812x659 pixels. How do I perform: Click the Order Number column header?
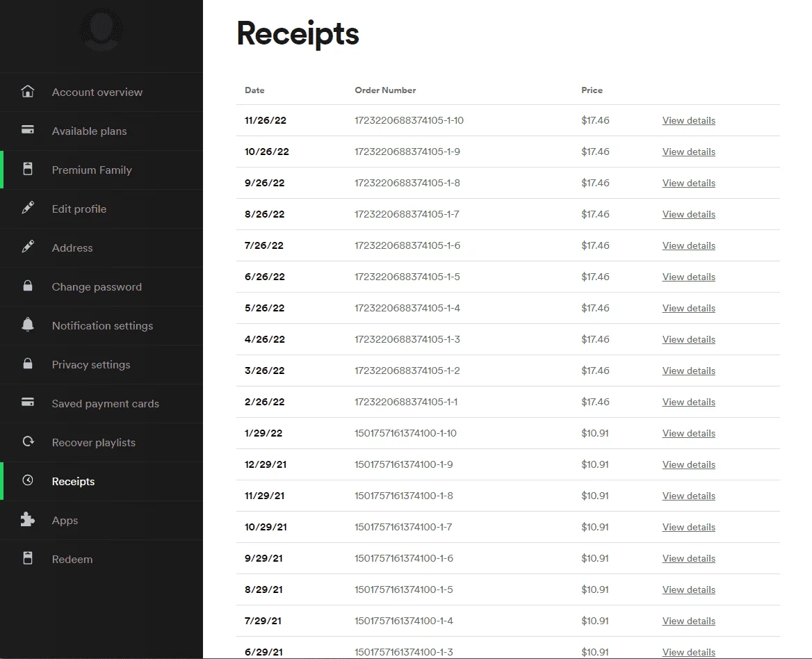coord(384,90)
